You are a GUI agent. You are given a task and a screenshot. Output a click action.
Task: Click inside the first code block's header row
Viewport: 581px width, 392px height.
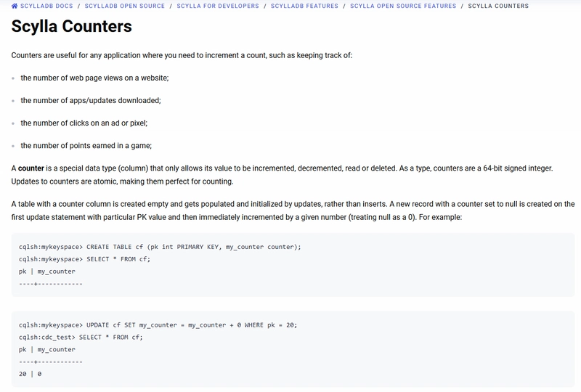coord(46,271)
